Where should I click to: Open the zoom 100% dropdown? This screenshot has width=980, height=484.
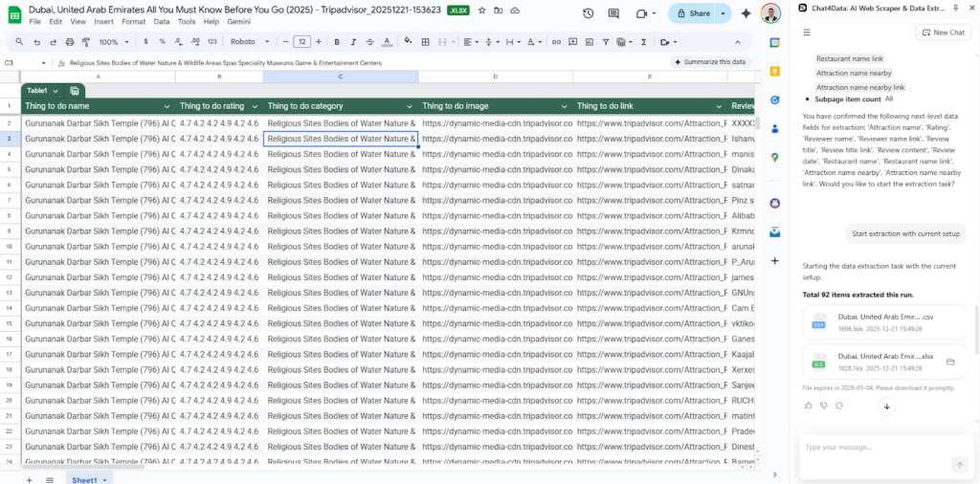pos(114,42)
